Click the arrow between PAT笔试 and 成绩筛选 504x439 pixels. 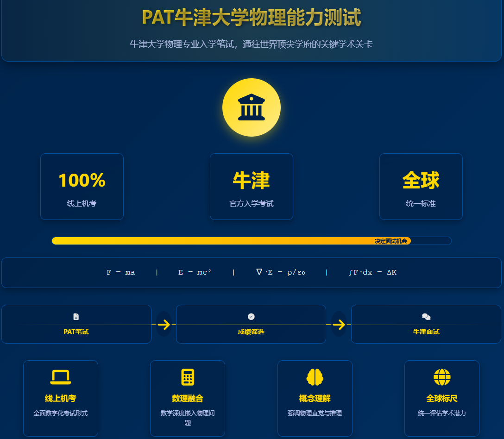pos(164,325)
